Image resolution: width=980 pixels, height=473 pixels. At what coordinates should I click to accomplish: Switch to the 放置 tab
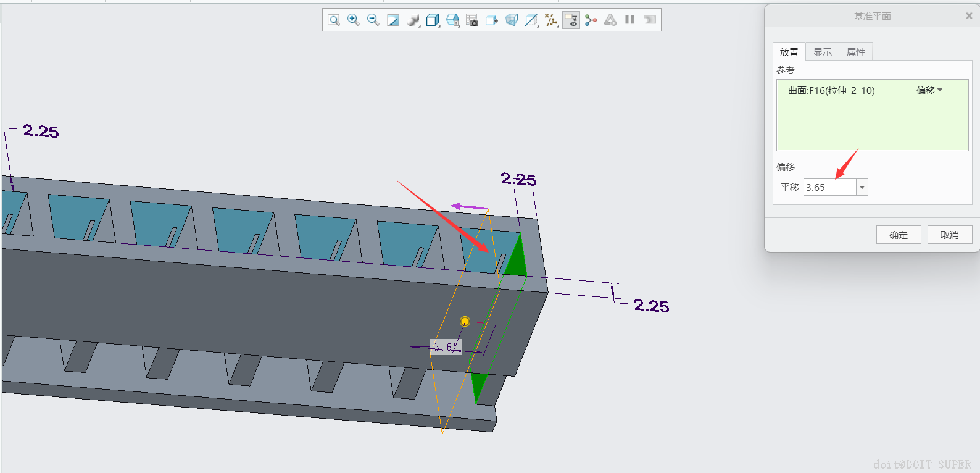point(789,52)
